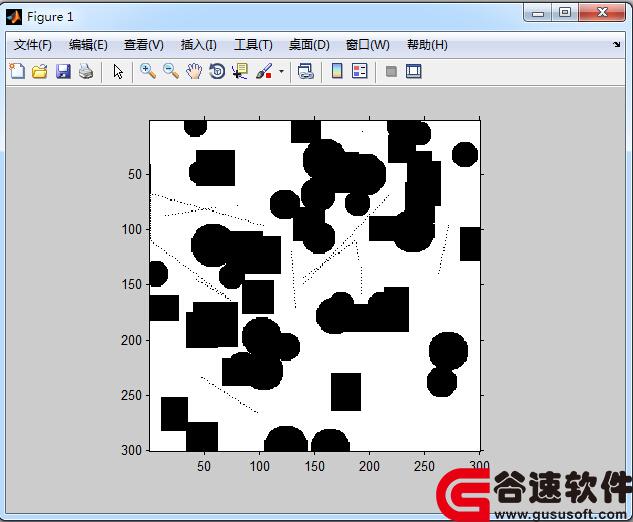Click the y-axis tick label 150

coord(132,285)
